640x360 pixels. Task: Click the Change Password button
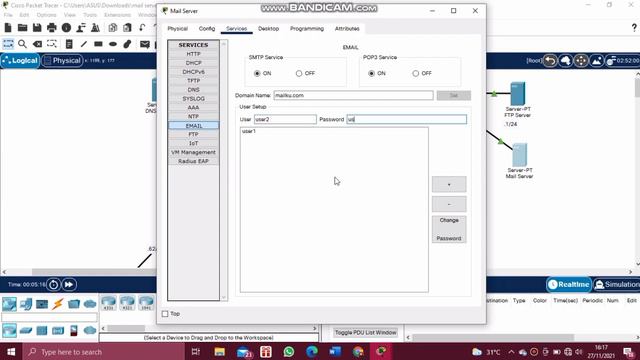pyautogui.click(x=449, y=229)
